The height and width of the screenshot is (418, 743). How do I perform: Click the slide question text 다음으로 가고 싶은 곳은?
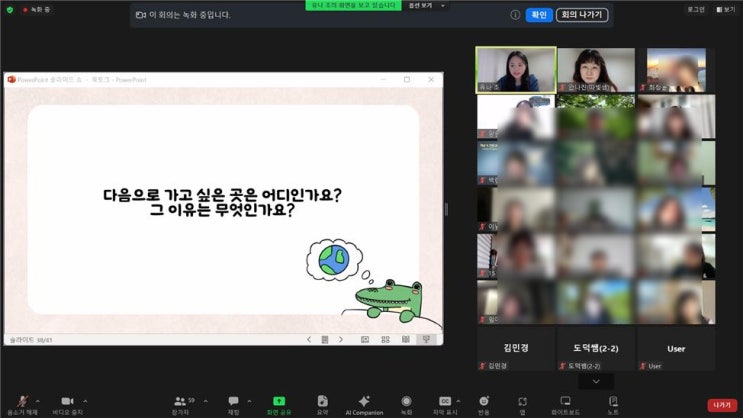click(222, 195)
